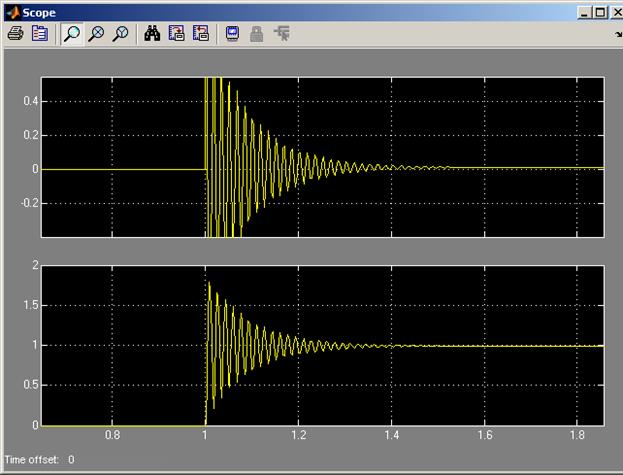Click the grayed Lock axes selection icon

[x=257, y=34]
